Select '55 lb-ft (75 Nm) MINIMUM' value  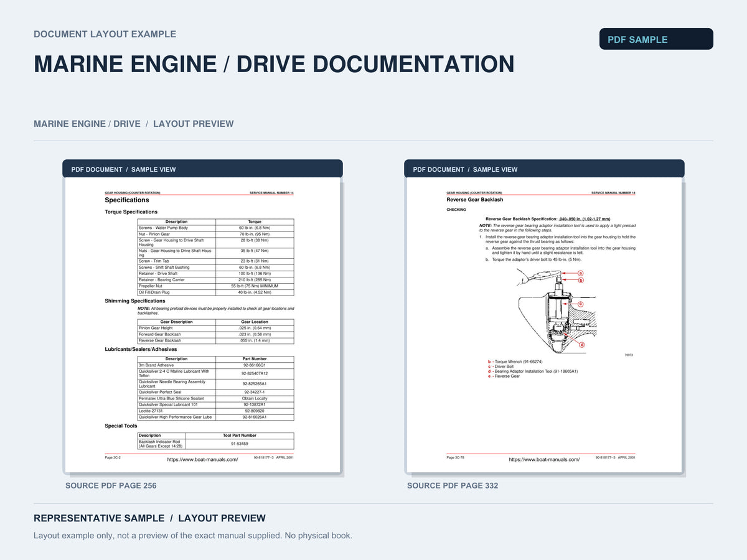point(255,286)
